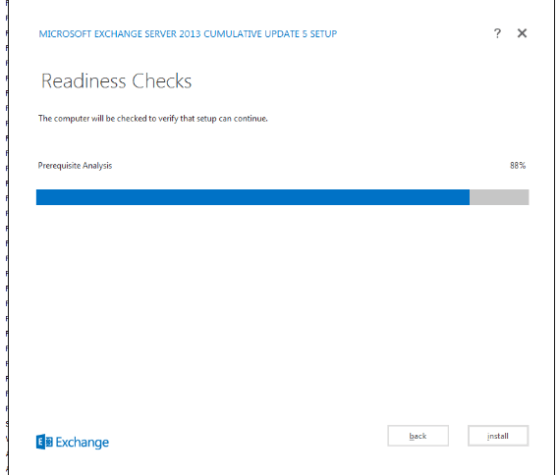
Task: Start installation with the install button
Action: (498, 436)
